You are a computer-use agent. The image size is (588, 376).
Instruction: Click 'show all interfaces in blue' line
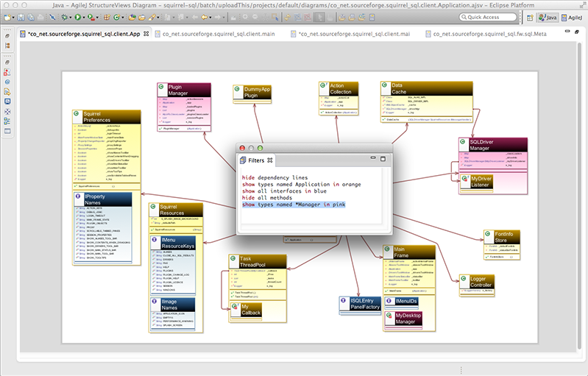(x=284, y=191)
